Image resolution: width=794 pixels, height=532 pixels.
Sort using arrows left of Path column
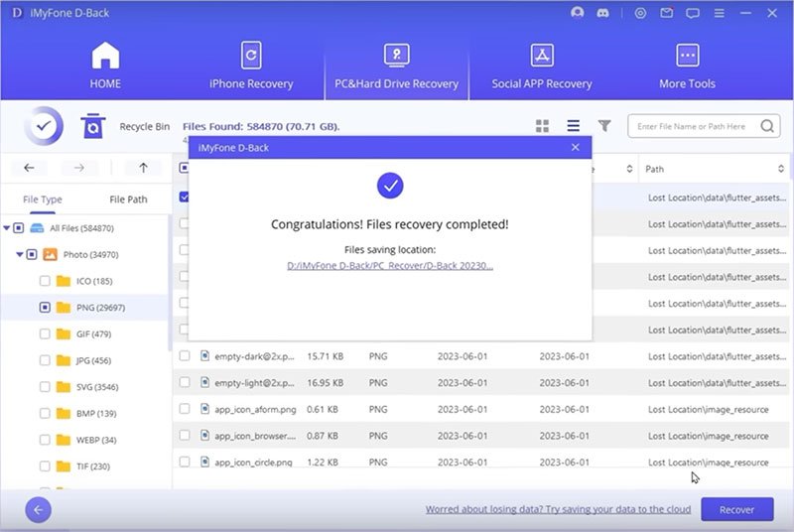coord(629,169)
